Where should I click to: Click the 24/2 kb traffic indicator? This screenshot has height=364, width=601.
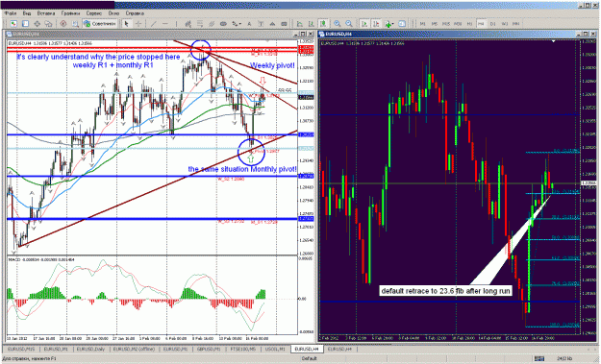[564, 358]
